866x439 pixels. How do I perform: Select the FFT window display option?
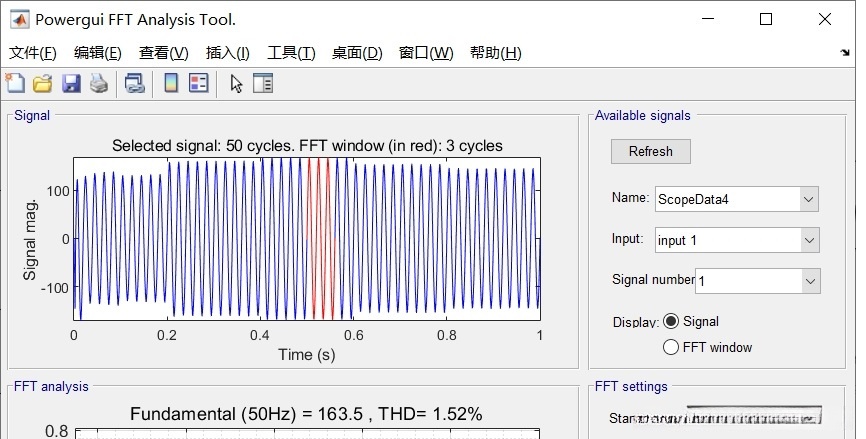670,347
